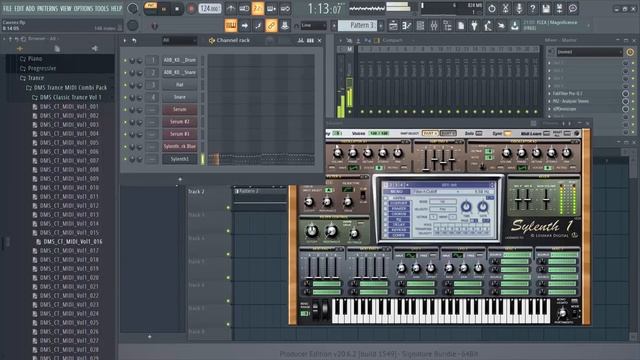This screenshot has width=640, height=360.
Task: Select the Serum #2 channel button
Action: (x=180, y=122)
